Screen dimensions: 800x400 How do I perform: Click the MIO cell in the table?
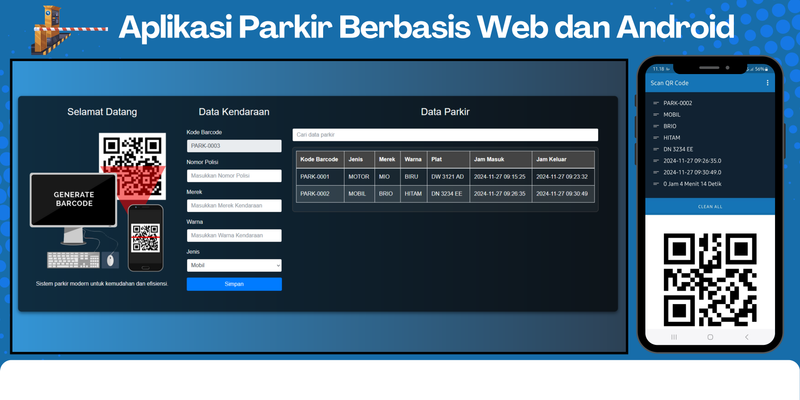pos(387,177)
